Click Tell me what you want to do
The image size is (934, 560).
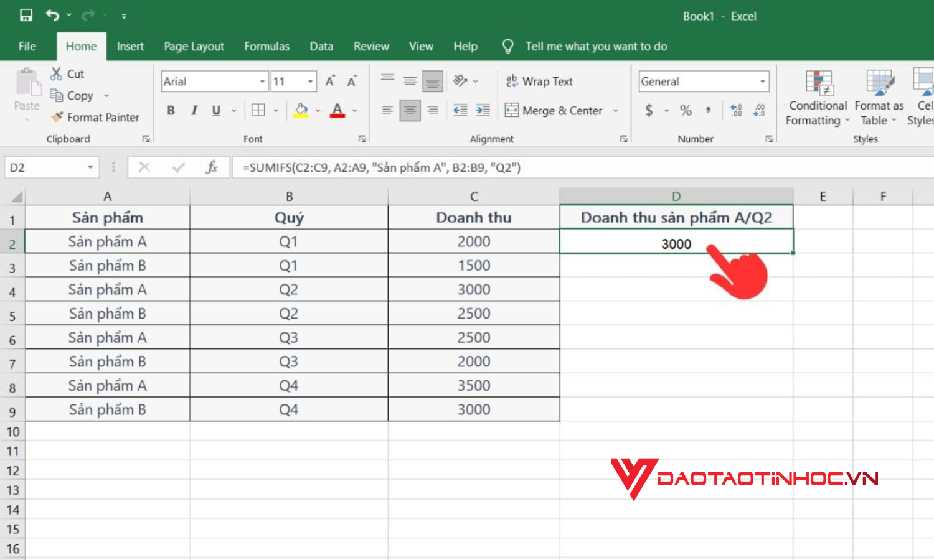[x=596, y=46]
